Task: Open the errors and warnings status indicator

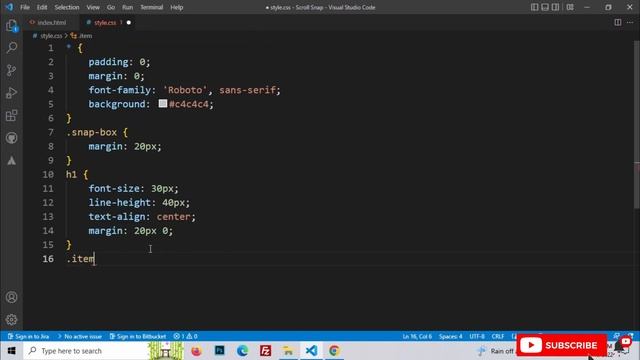Action: coord(186,336)
